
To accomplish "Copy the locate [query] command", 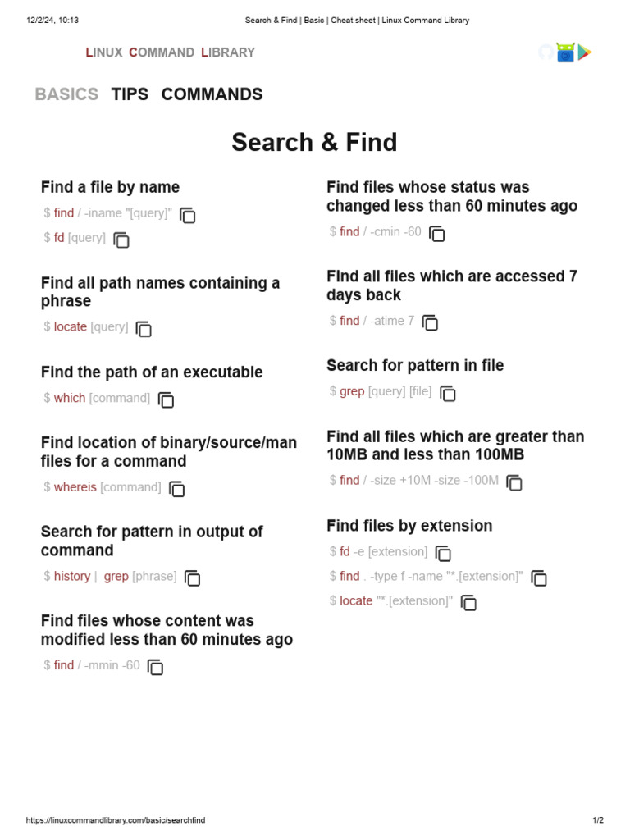I will (x=144, y=329).
